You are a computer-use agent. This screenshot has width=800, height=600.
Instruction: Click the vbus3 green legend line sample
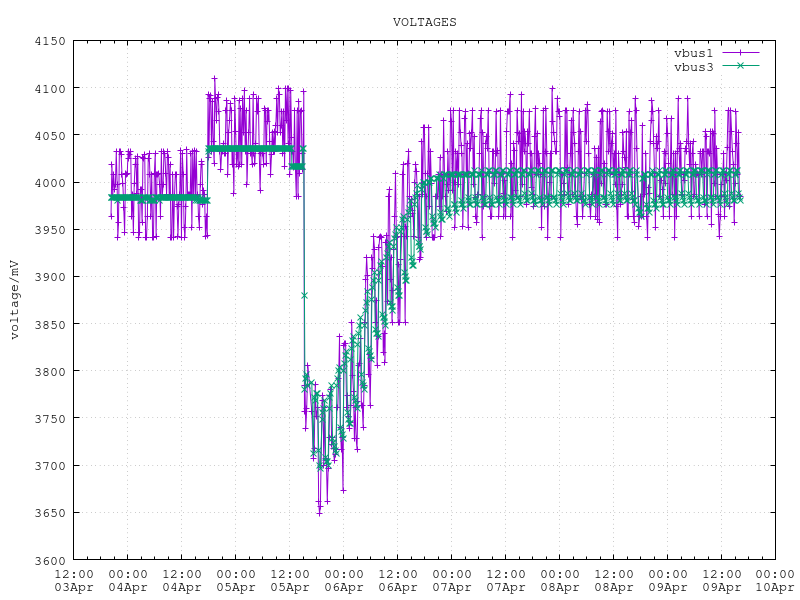coord(737,66)
